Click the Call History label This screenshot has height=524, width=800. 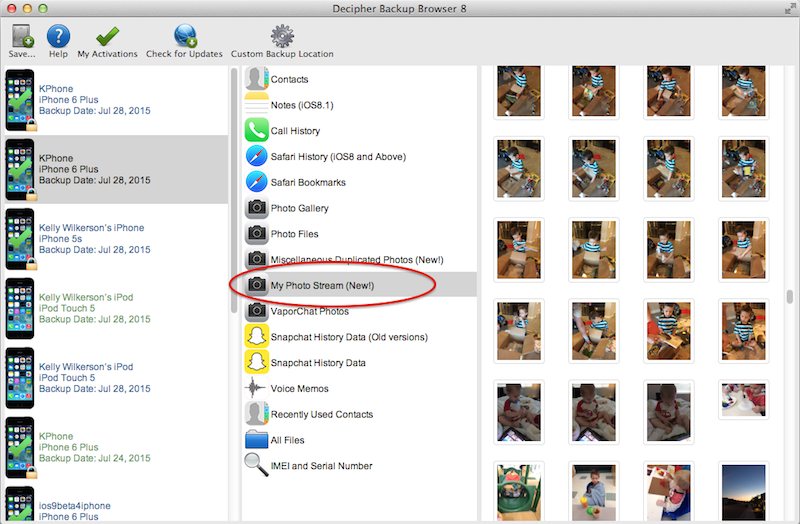(295, 131)
